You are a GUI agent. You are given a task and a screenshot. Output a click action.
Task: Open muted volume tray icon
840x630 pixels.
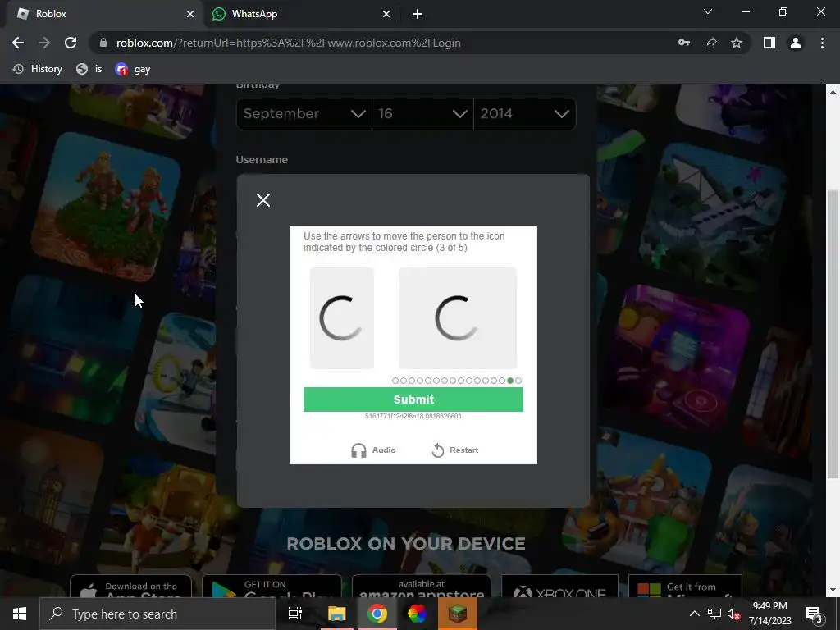(x=733, y=614)
